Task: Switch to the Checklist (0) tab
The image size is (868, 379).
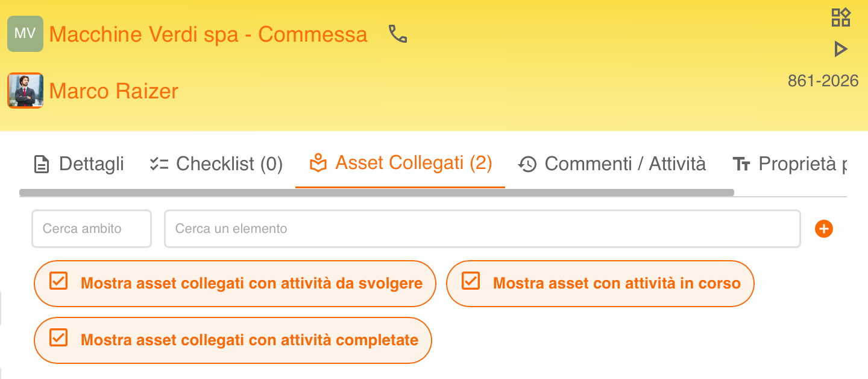Action: coord(216,164)
